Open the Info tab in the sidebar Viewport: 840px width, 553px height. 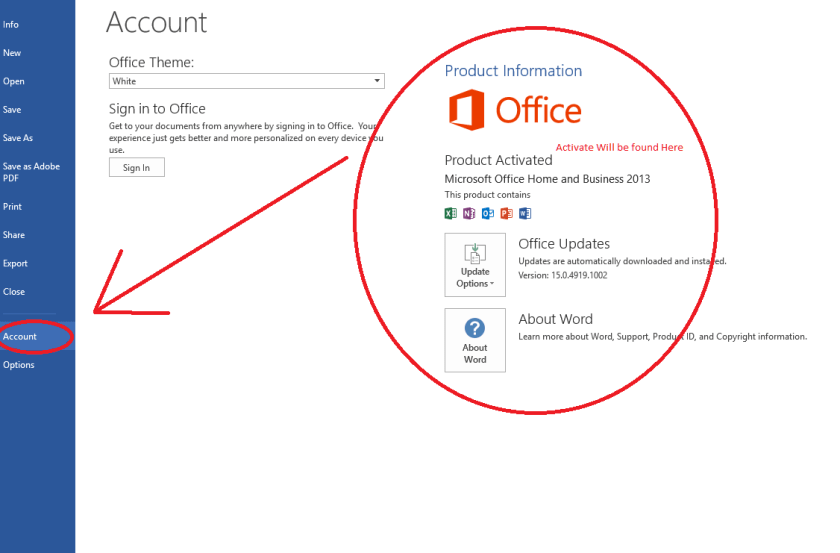11,25
